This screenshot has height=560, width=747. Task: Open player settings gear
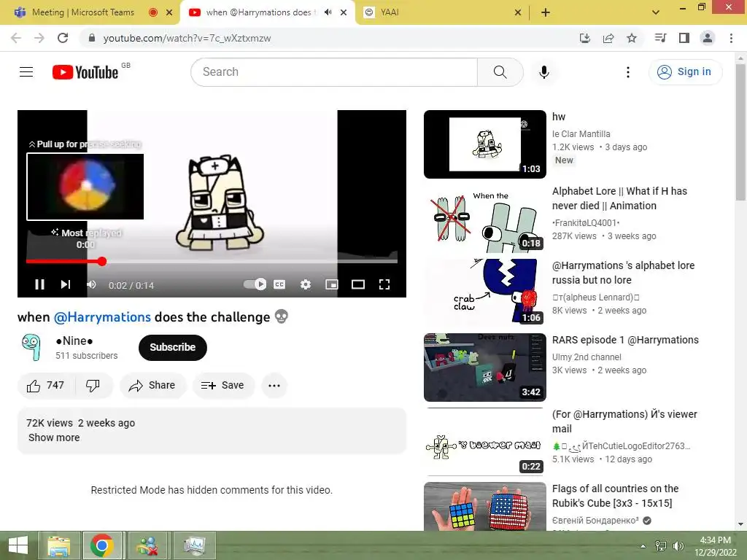click(306, 284)
